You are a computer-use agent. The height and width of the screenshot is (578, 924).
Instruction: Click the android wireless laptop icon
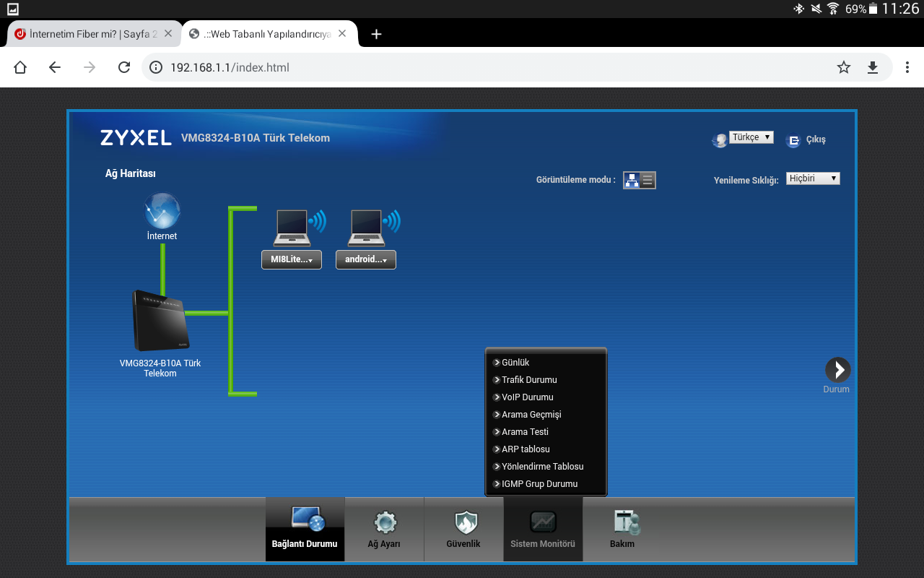coord(373,228)
